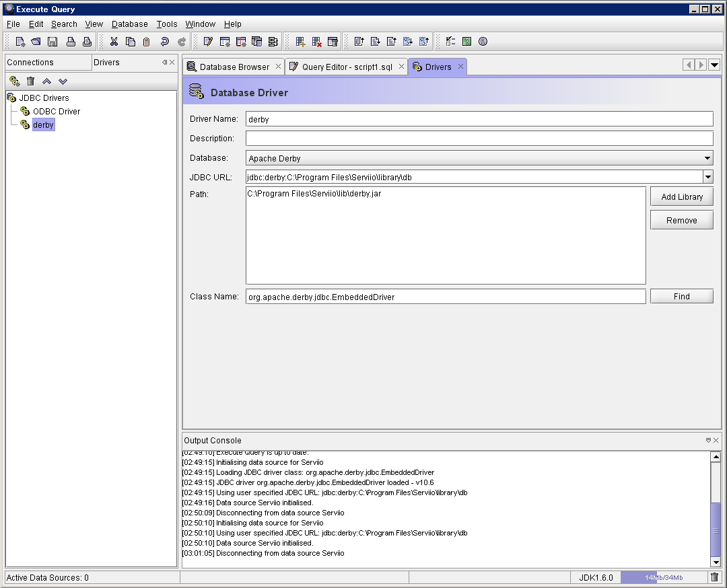Click into the Description text field
This screenshot has width=727, height=588.
point(479,139)
